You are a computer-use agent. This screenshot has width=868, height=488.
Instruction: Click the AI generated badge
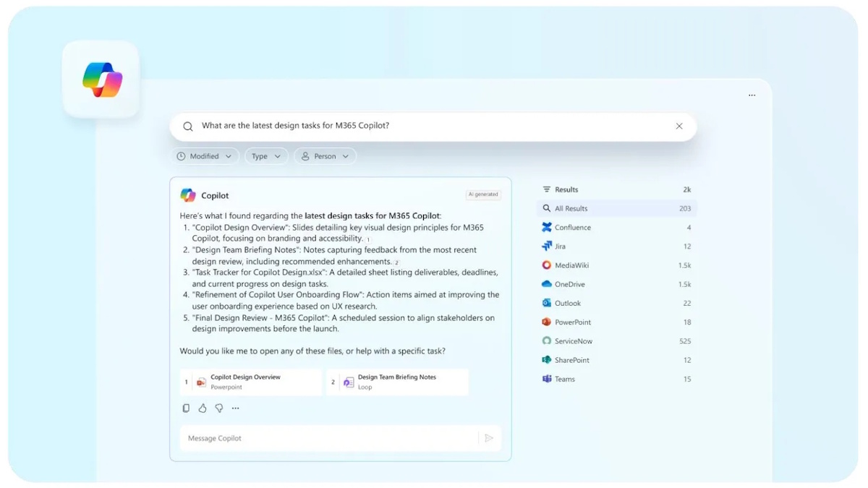pos(483,194)
